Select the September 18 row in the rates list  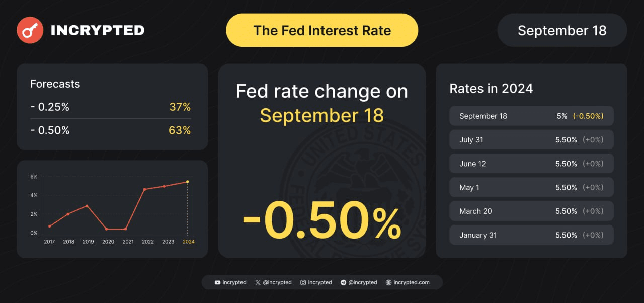pos(531,116)
